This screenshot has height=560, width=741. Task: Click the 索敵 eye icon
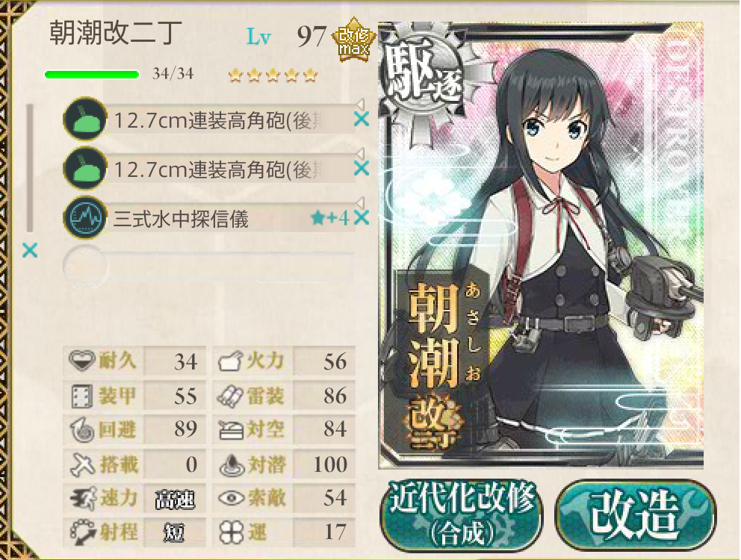click(232, 498)
